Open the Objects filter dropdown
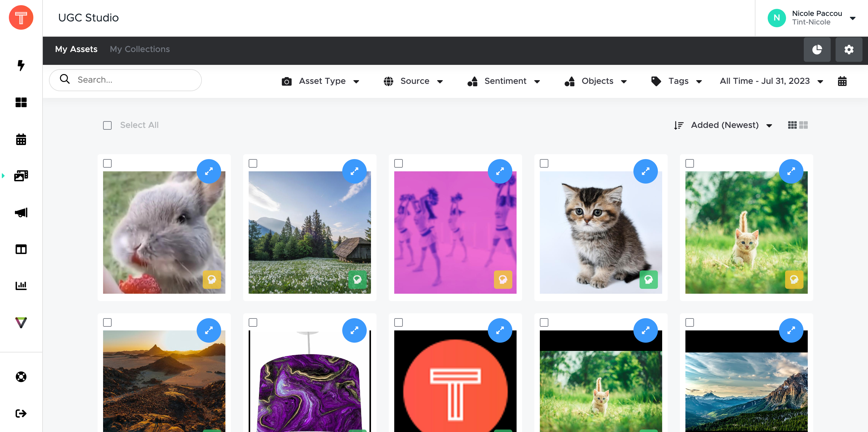 coord(596,81)
